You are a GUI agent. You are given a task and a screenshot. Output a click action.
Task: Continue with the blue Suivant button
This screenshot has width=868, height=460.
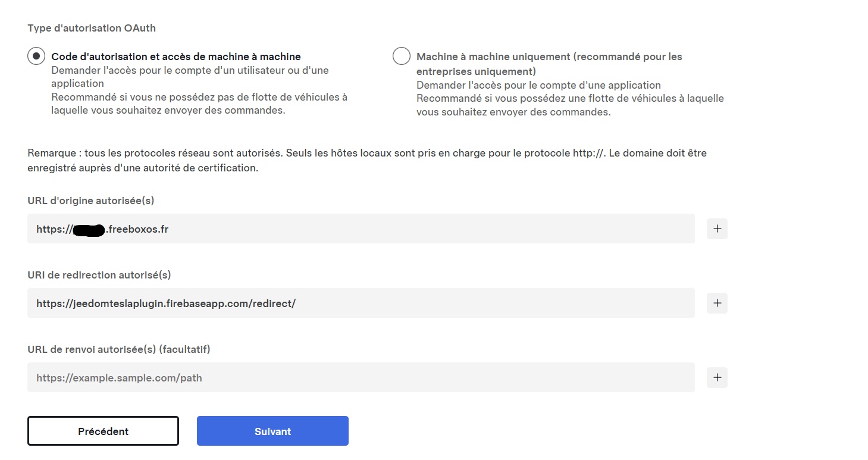(272, 431)
